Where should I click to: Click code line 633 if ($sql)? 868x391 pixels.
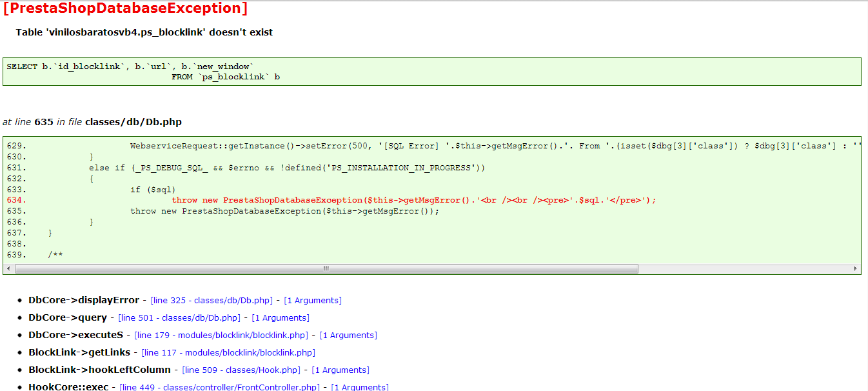pyautogui.click(x=153, y=190)
